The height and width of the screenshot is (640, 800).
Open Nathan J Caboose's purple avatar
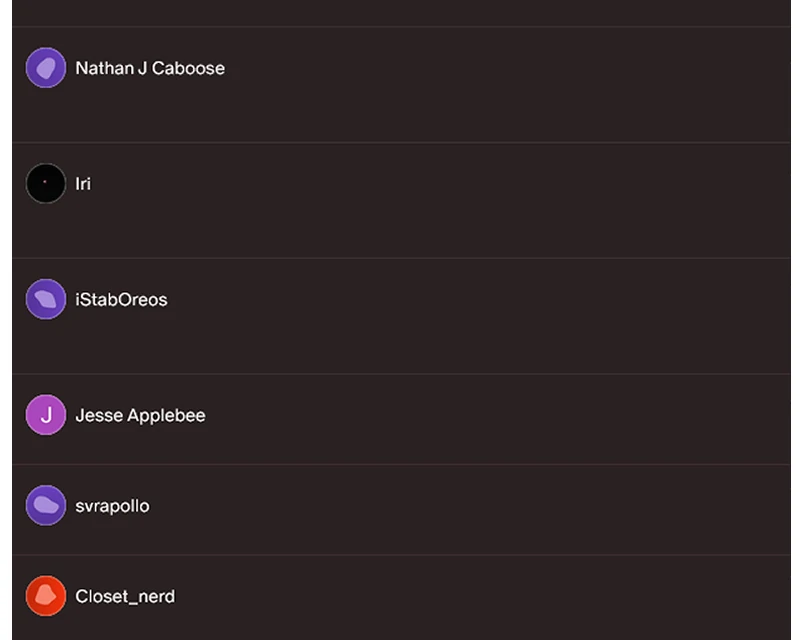click(x=46, y=68)
